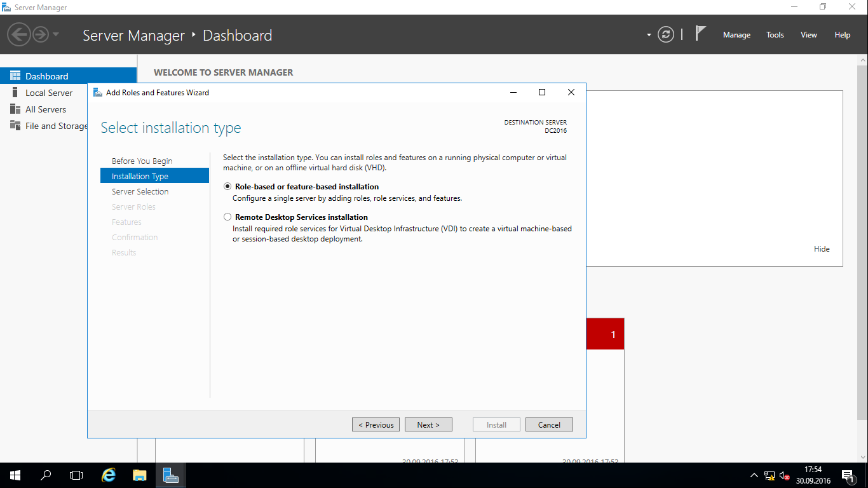Click the greyed-out Install button in the wizard
Screen dimensions: 868x488
pos(496,424)
